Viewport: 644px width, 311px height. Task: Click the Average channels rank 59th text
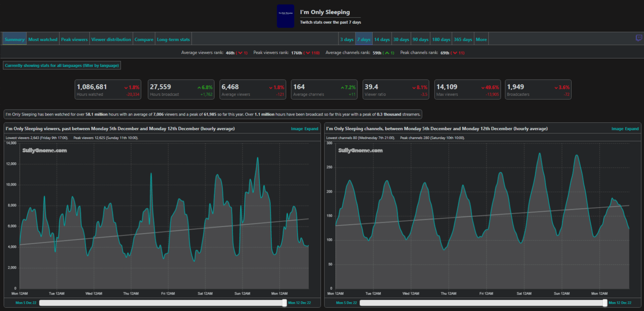(359, 53)
